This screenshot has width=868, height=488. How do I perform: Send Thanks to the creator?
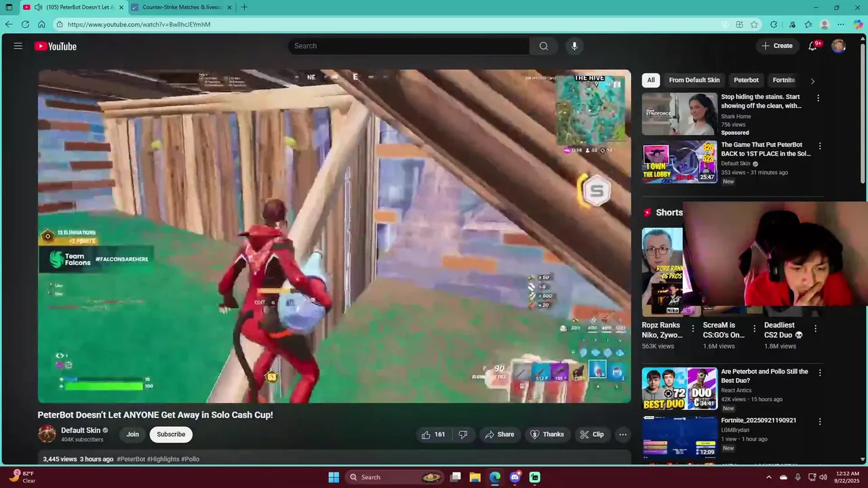547,434
